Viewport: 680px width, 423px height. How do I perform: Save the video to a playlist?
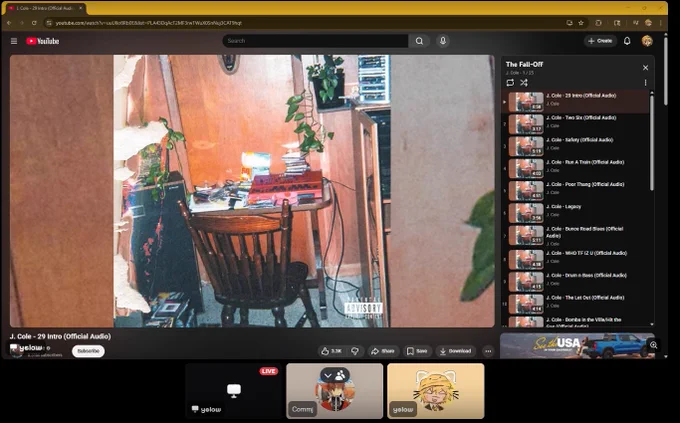click(417, 351)
